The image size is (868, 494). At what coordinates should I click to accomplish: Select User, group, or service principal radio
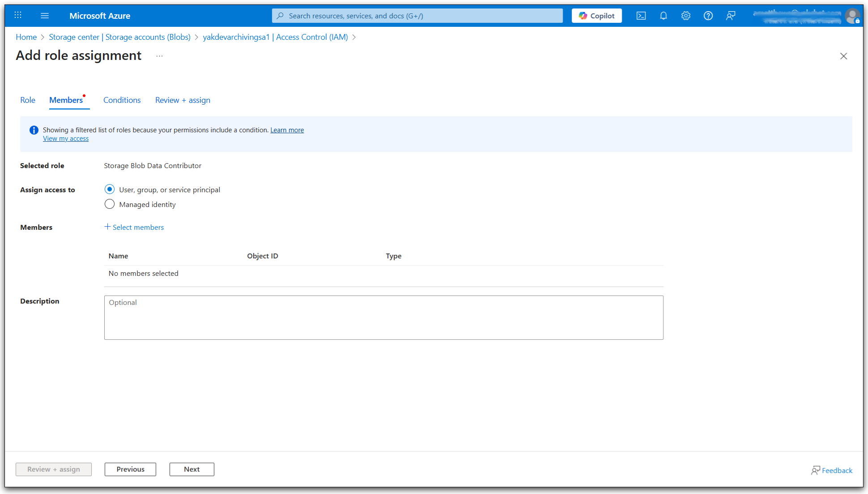[x=110, y=190]
